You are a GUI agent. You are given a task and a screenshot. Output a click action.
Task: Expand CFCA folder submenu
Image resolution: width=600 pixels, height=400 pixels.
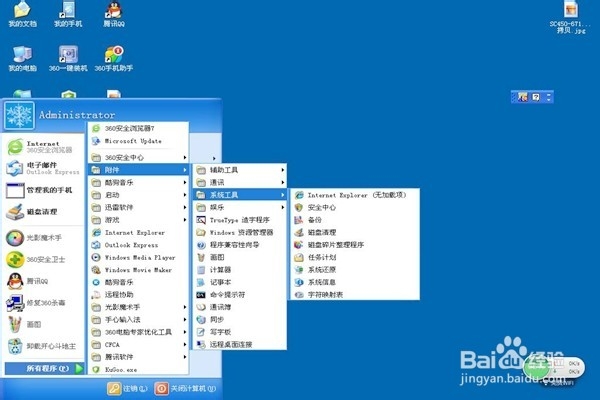pyautogui.click(x=139, y=344)
